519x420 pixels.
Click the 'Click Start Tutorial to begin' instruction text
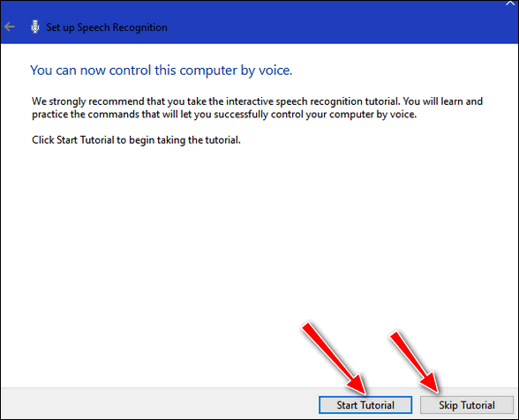point(136,140)
